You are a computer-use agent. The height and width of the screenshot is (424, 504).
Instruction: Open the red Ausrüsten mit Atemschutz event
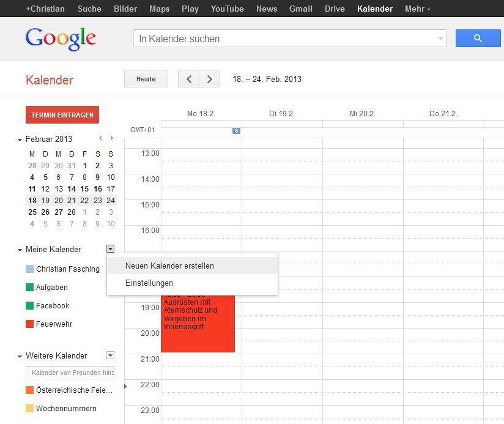coord(198,323)
